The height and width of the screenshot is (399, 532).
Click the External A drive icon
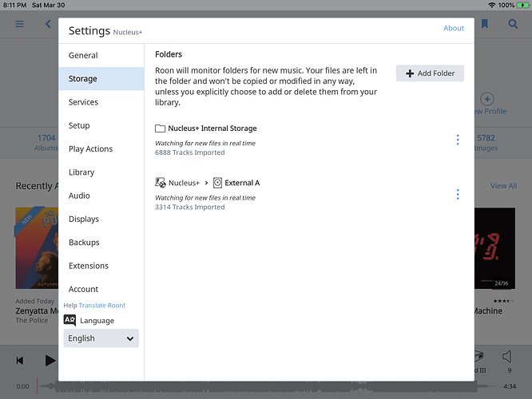[217, 183]
